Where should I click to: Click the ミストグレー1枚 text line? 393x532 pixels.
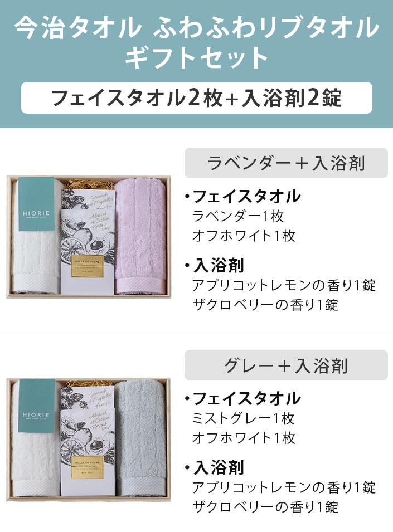tap(244, 418)
